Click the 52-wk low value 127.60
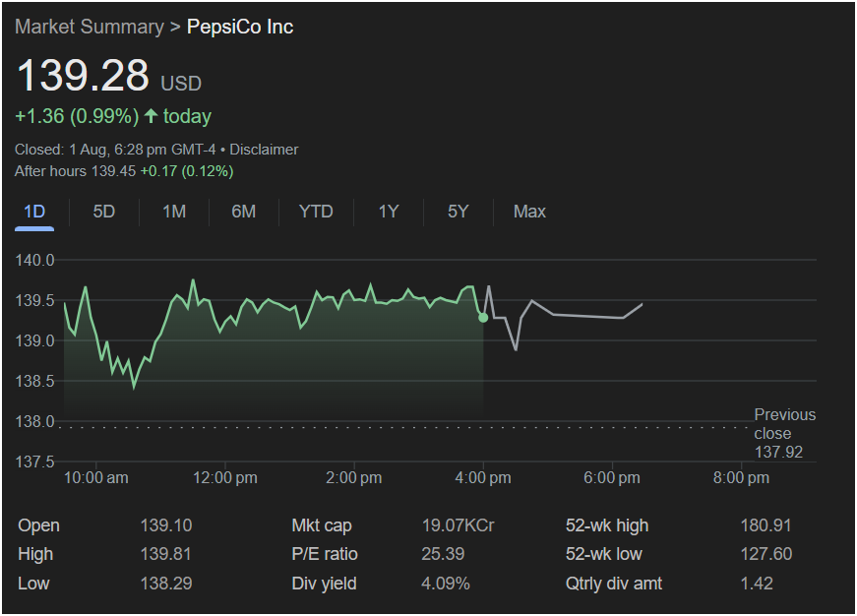This screenshot has height=616, width=857. click(x=765, y=554)
